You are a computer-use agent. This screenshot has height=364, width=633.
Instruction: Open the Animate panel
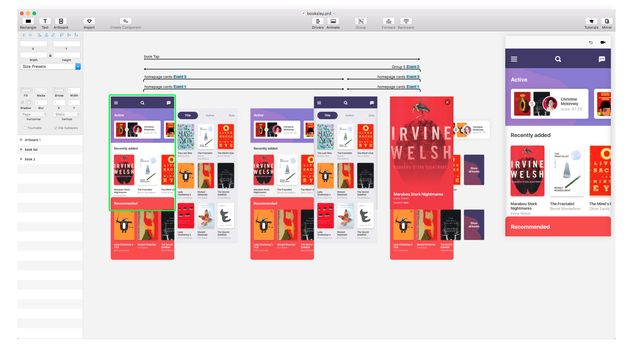(x=333, y=21)
